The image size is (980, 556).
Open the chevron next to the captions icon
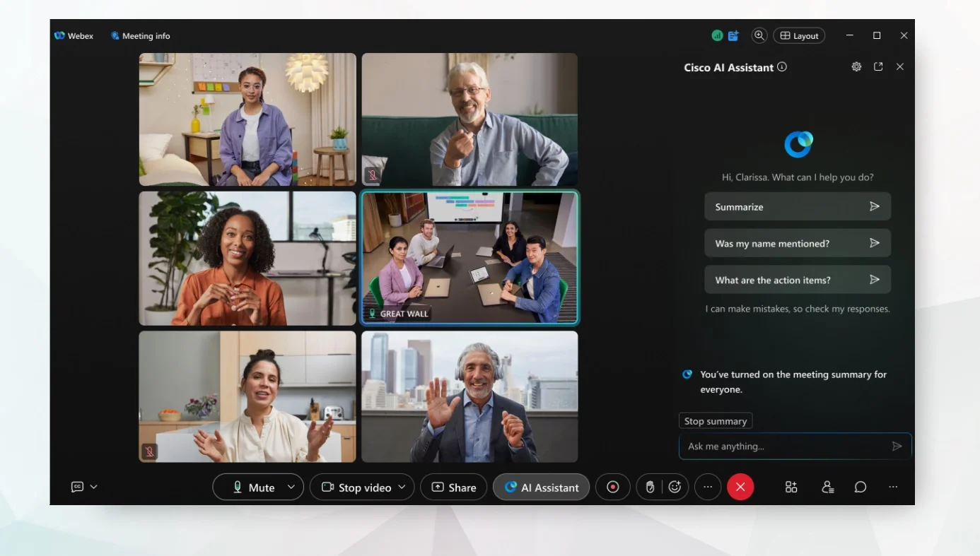click(93, 487)
